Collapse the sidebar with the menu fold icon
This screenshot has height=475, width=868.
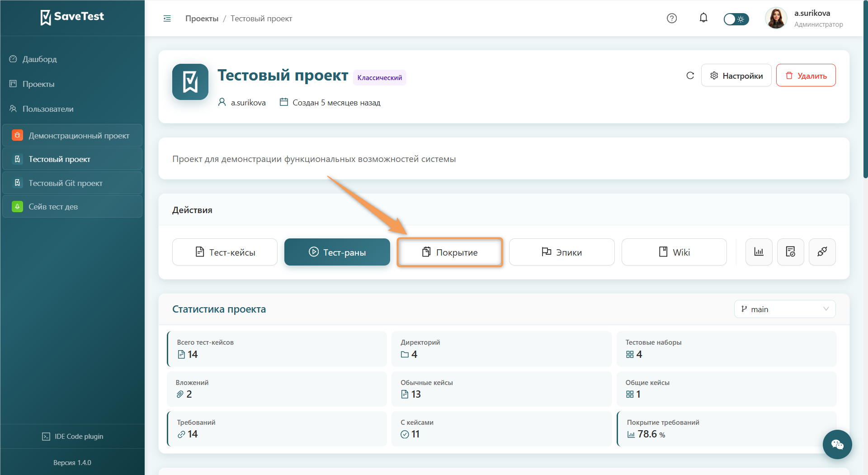[167, 19]
